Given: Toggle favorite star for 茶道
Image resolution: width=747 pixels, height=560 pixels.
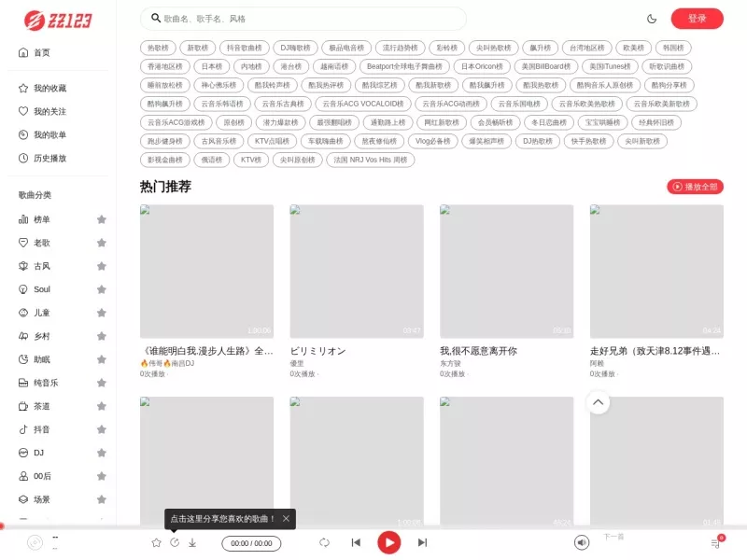Looking at the screenshot, I should coord(102,406).
